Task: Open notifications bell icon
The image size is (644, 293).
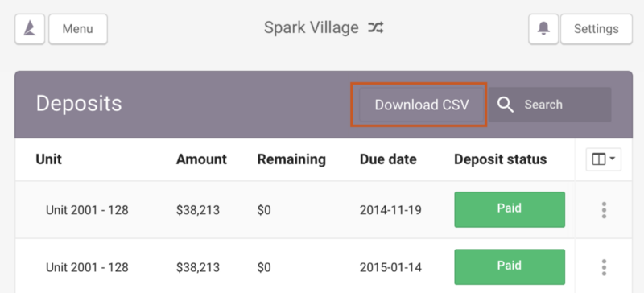Action: pos(543,29)
